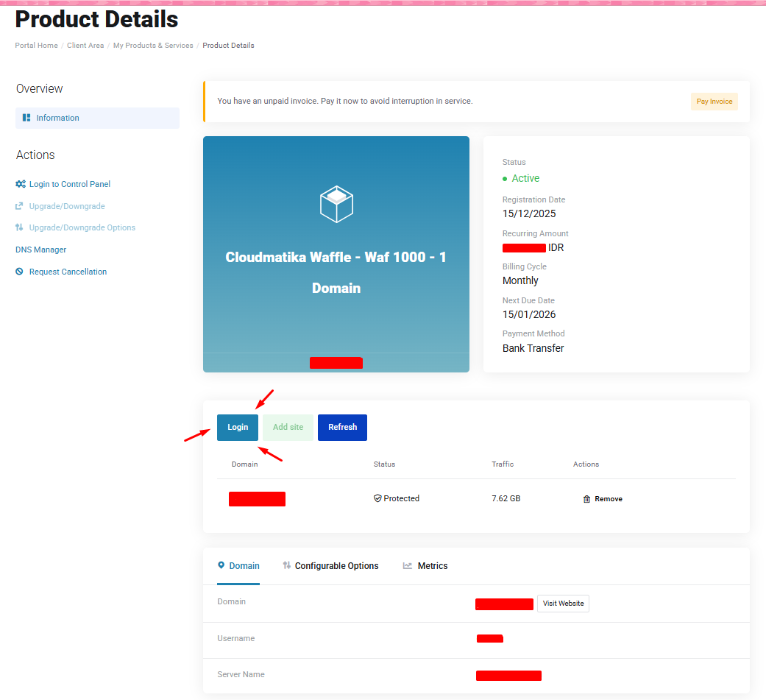The width and height of the screenshot is (766, 700).
Task: Click the Domain column header
Action: (245, 464)
